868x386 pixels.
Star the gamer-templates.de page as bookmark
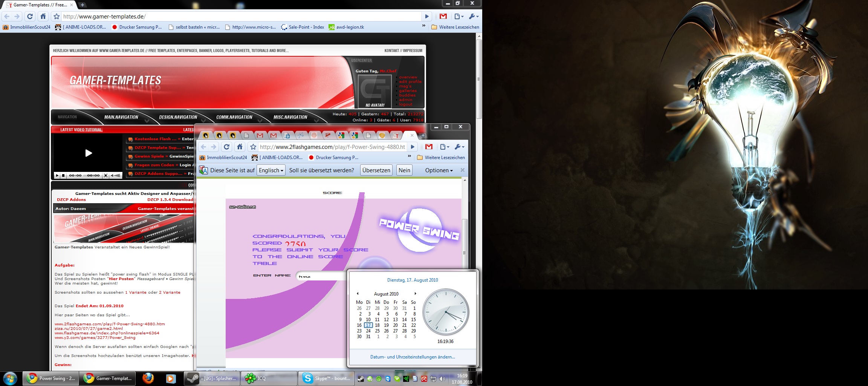tap(57, 17)
